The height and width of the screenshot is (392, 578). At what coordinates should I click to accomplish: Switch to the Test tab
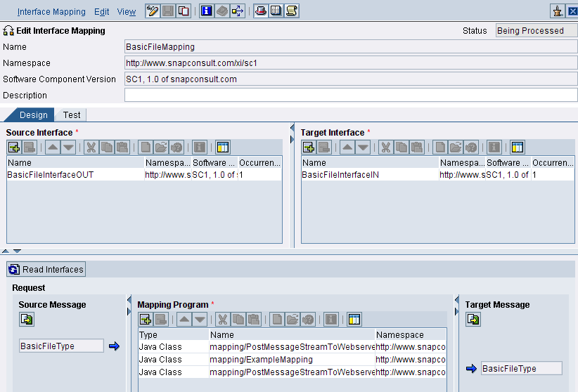(x=72, y=115)
